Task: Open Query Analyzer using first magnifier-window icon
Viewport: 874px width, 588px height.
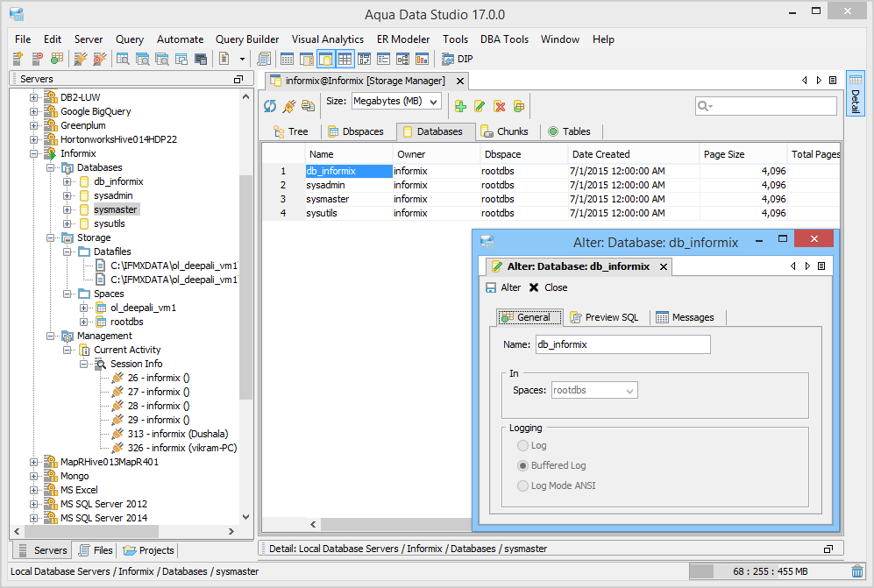Action: [x=123, y=59]
